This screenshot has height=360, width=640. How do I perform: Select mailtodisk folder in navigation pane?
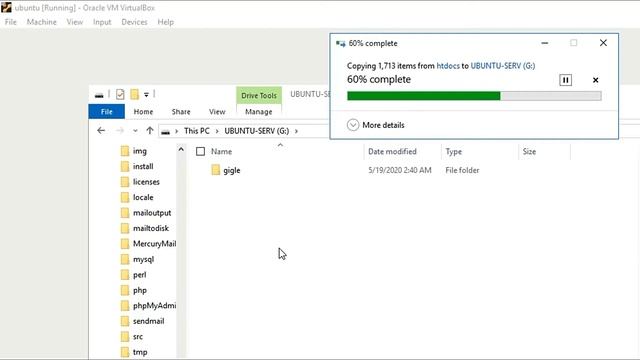click(x=151, y=229)
